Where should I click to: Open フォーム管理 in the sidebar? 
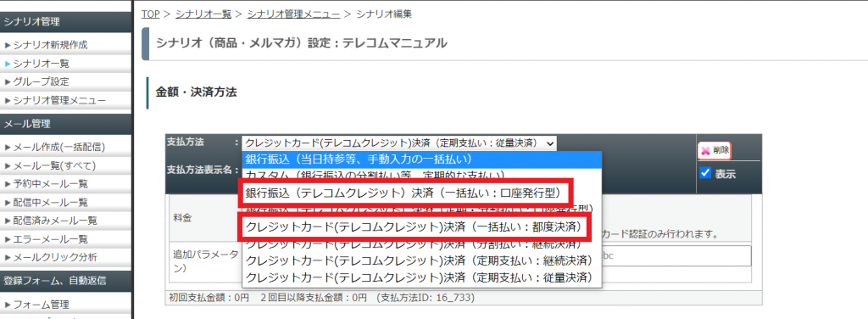pos(42,305)
